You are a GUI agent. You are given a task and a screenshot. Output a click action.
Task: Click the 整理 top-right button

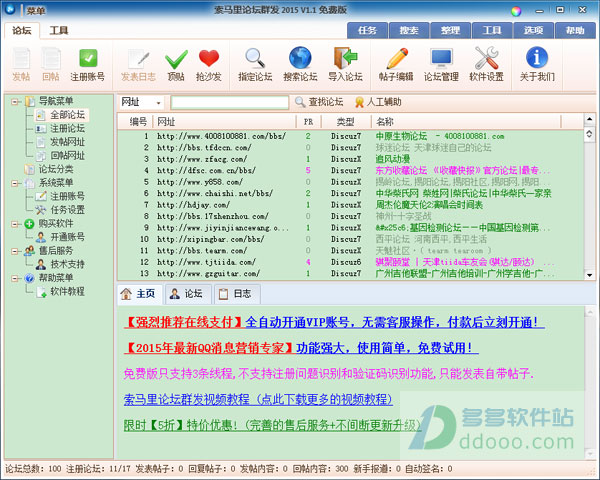(450, 30)
